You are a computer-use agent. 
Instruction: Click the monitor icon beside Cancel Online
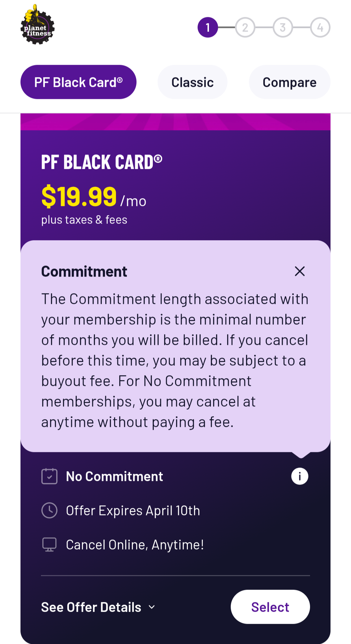click(x=49, y=544)
